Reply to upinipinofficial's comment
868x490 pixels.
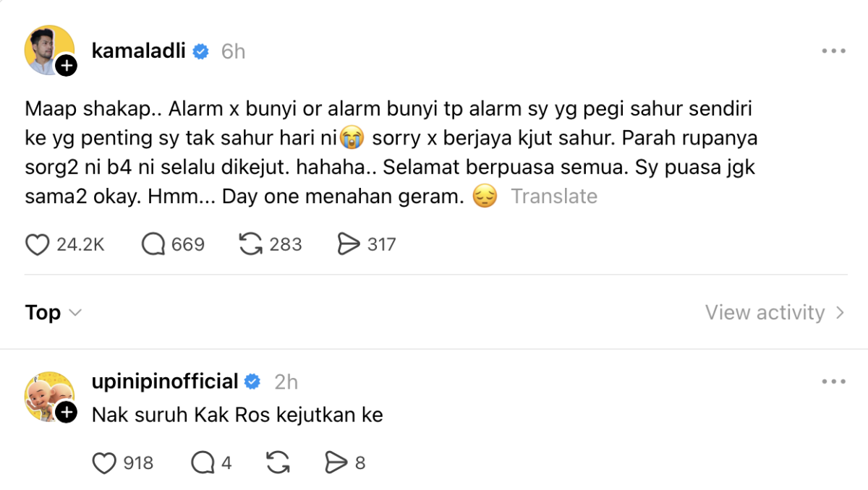click(201, 463)
